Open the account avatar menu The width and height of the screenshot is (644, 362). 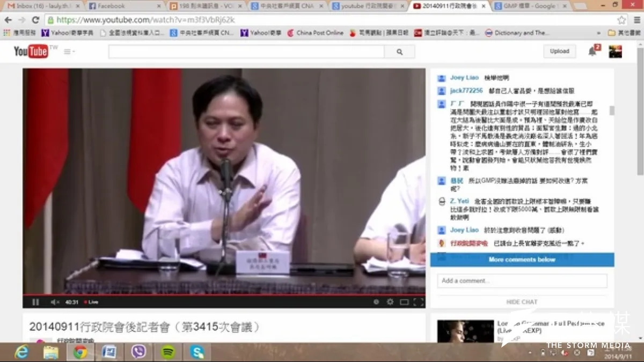click(616, 51)
